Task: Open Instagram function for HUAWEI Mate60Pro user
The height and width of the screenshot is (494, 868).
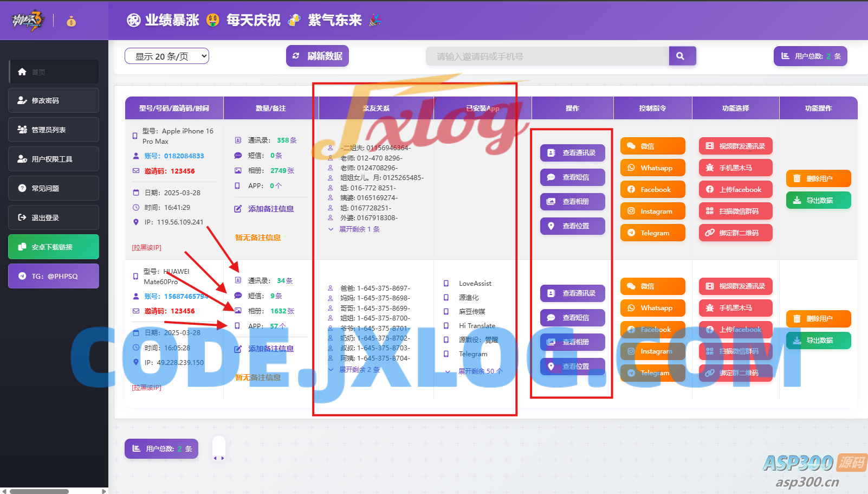Action: tap(652, 351)
